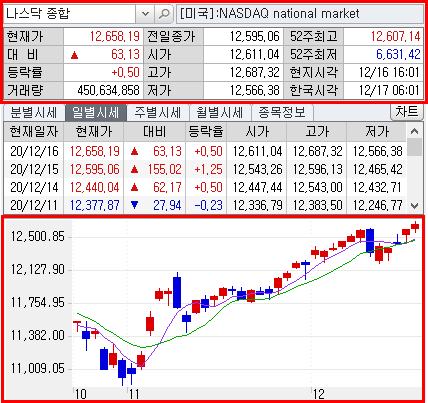428x403 pixels.
Task: Click the 현재가 column header in the table
Action: (94, 132)
